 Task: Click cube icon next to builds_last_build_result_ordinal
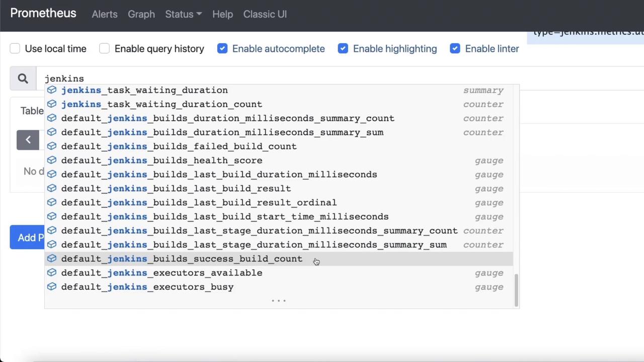pyautogui.click(x=52, y=203)
